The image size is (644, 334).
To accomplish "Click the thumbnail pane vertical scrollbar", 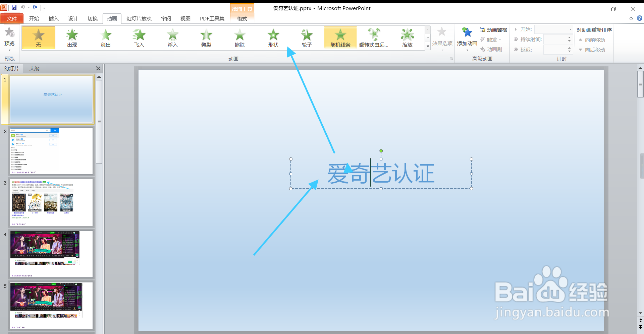I will pyautogui.click(x=99, y=122).
